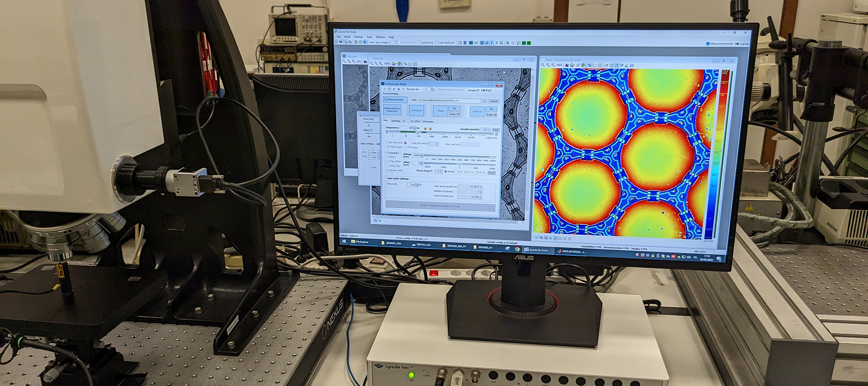Screen dimensions: 868x386
Task: Toggle the Record at start checkbox
Action: coord(386,99)
